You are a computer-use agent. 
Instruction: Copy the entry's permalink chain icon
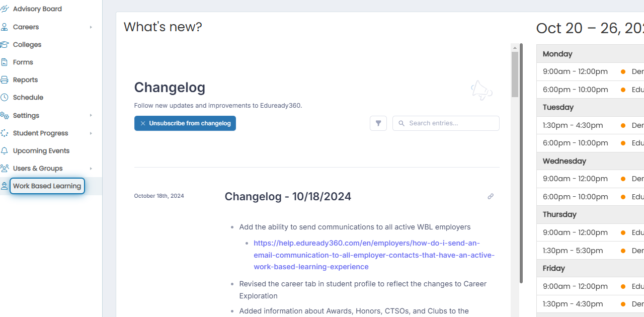(491, 196)
